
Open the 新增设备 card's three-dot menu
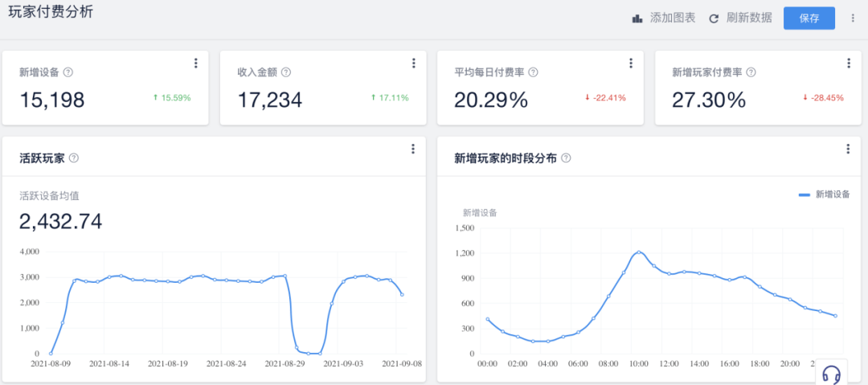pyautogui.click(x=195, y=63)
